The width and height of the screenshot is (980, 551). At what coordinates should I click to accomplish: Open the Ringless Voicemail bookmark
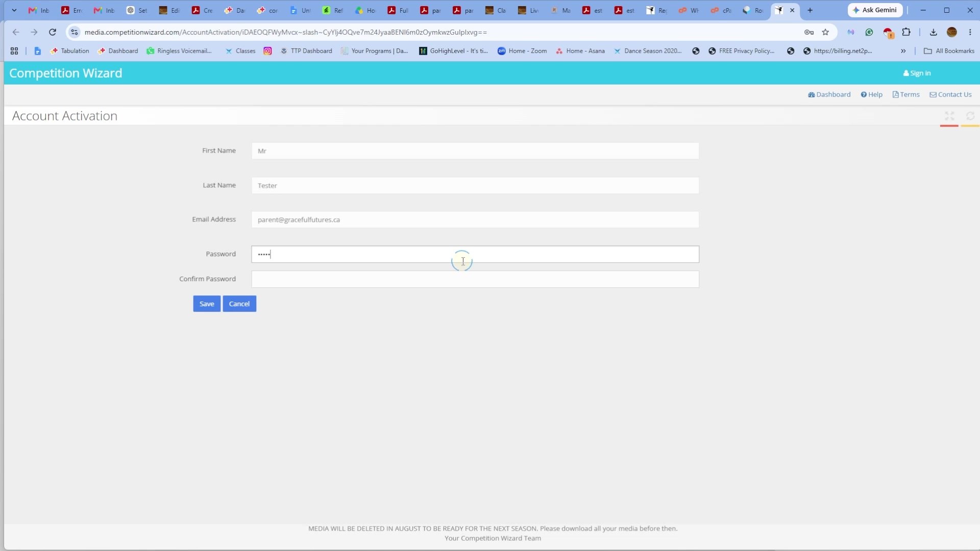coord(179,51)
